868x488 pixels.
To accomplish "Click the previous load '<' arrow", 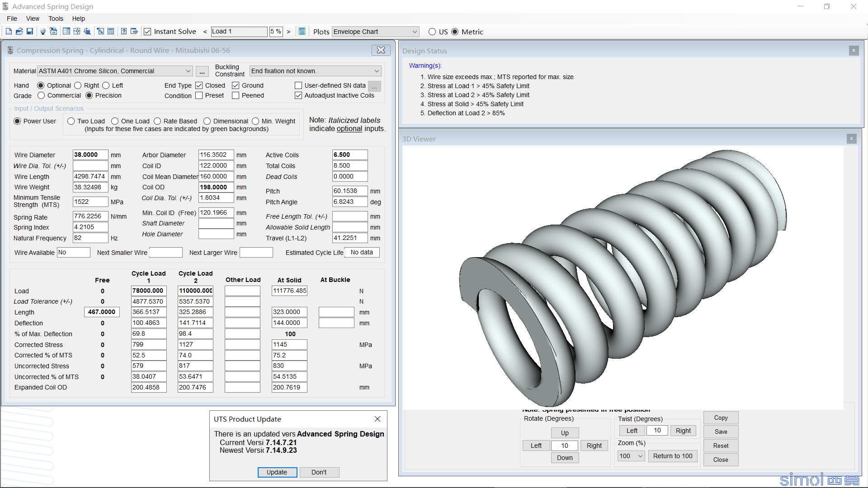I will [x=205, y=32].
